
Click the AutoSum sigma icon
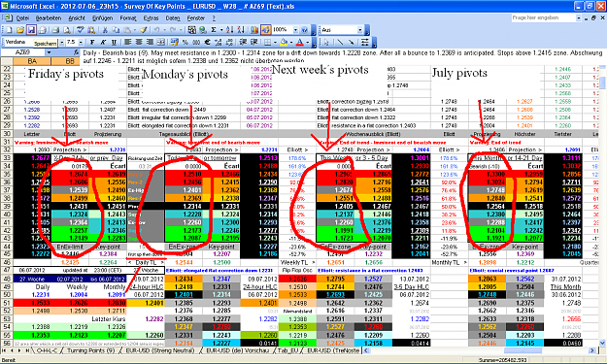click(x=214, y=30)
